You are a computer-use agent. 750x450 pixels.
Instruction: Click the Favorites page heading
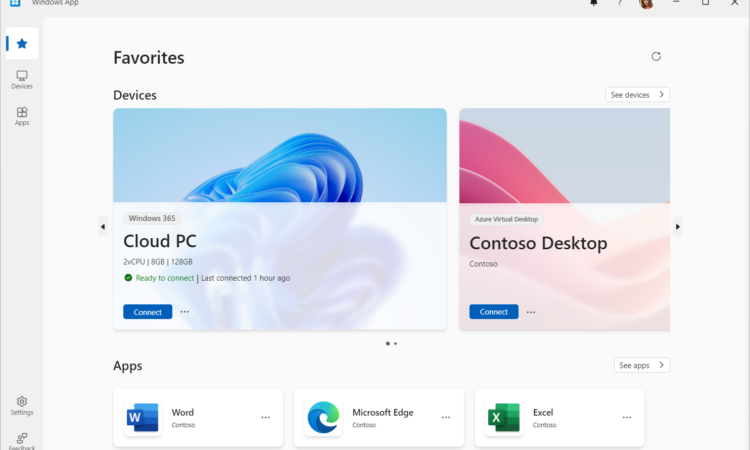[x=149, y=57]
